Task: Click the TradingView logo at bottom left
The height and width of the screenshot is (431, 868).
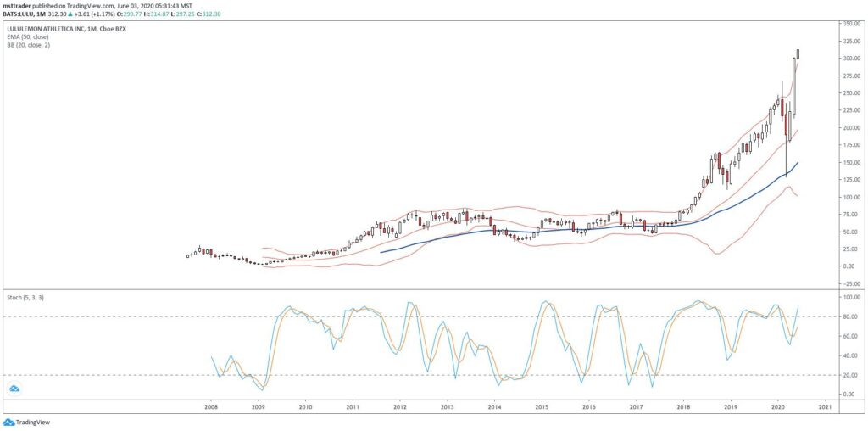Action: [x=25, y=423]
